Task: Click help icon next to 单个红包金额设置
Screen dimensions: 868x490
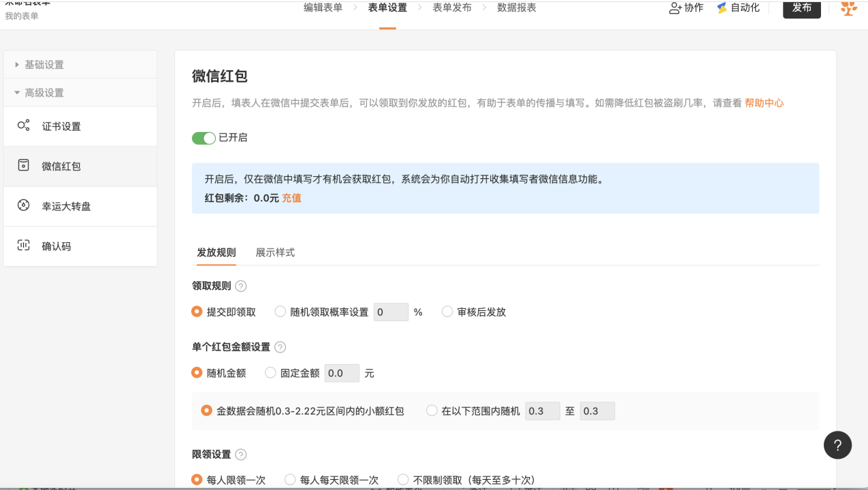Action: click(280, 347)
